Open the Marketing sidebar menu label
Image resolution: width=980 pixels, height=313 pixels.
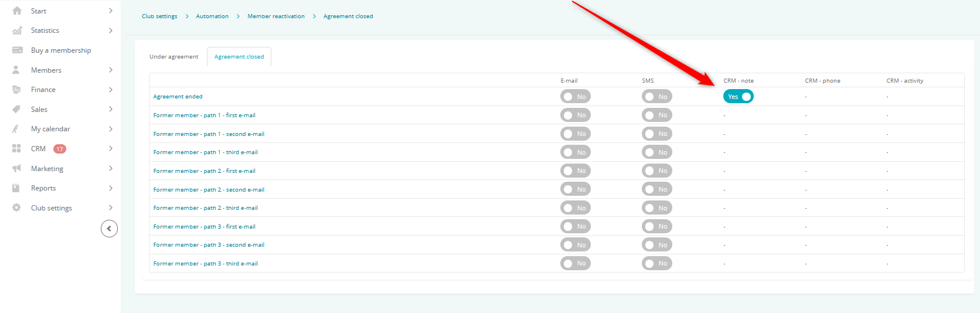(x=47, y=169)
